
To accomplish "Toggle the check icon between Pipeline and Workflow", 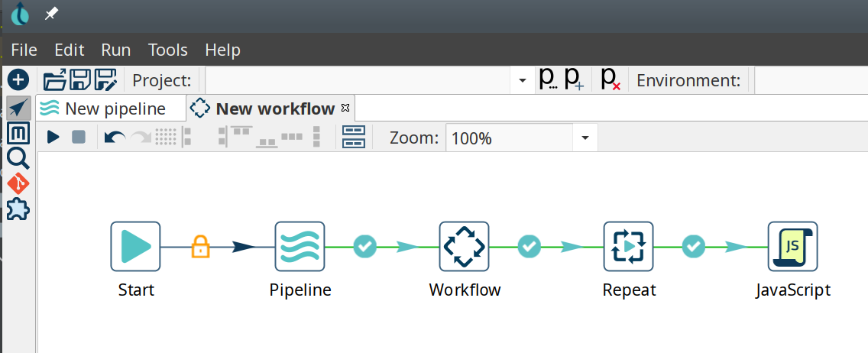I will coord(364,246).
